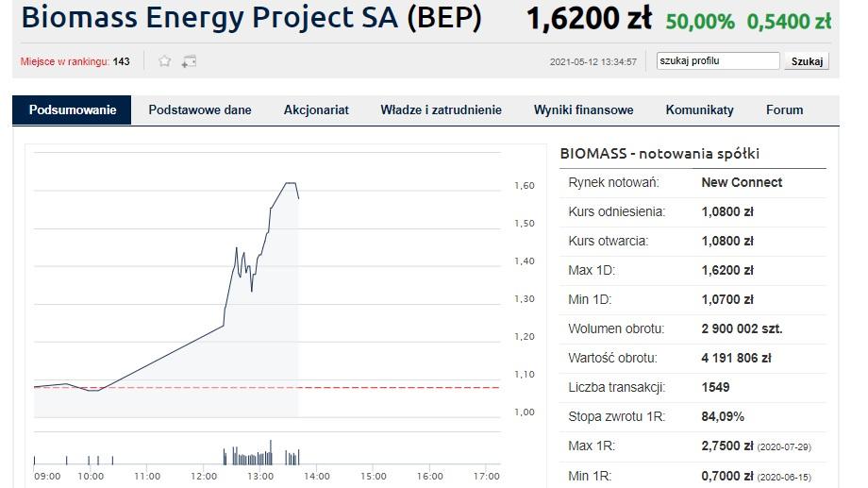Click the ranking number 143
This screenshot has width=868, height=488.
(121, 61)
